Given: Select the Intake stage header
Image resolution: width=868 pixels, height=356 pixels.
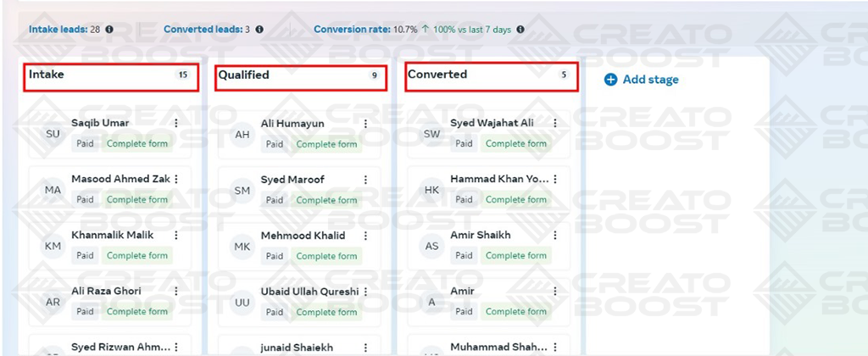Looking at the screenshot, I should [111, 76].
